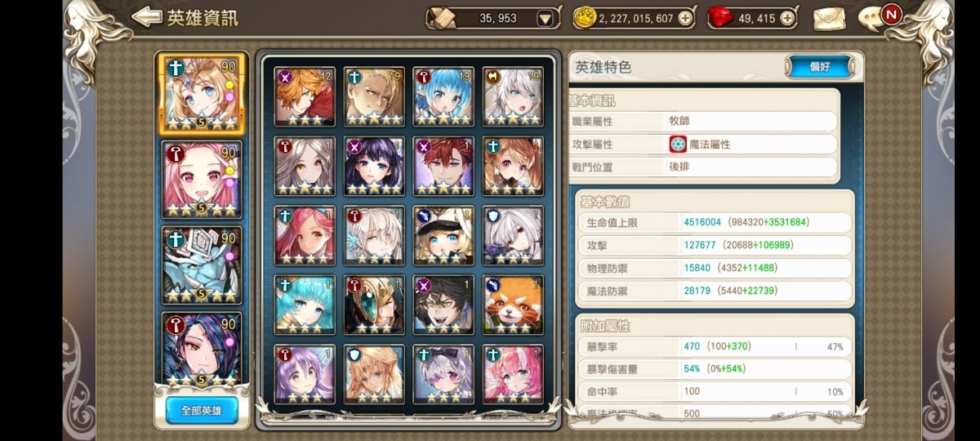Choose the orange-haired level 42 hero
Image resolution: width=980 pixels, height=441 pixels.
[x=305, y=97]
